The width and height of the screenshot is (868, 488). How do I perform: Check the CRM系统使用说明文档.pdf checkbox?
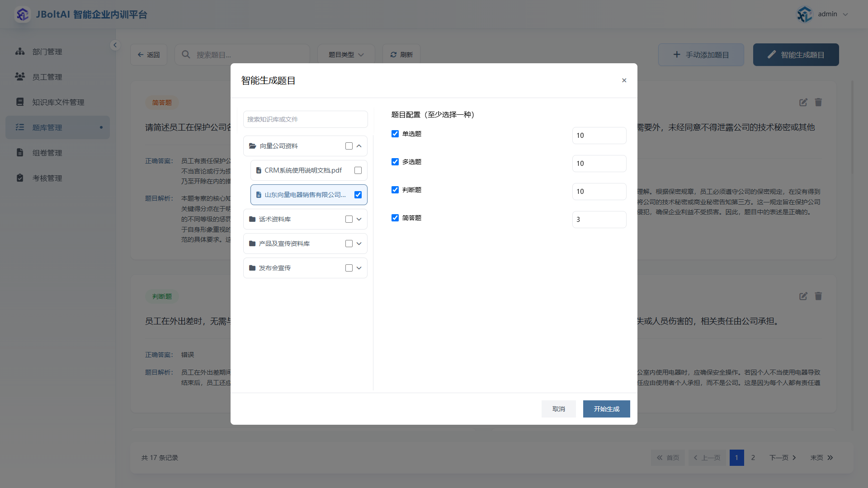(358, 170)
